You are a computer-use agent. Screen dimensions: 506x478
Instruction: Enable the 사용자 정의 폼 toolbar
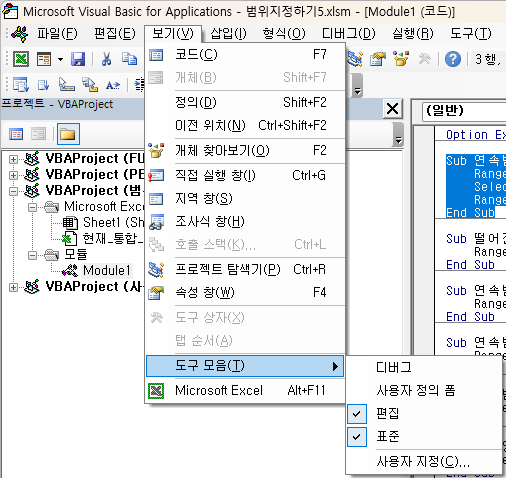(424, 390)
